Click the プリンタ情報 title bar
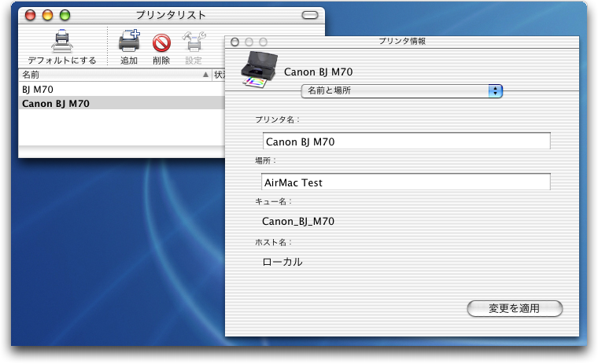 (x=408, y=41)
